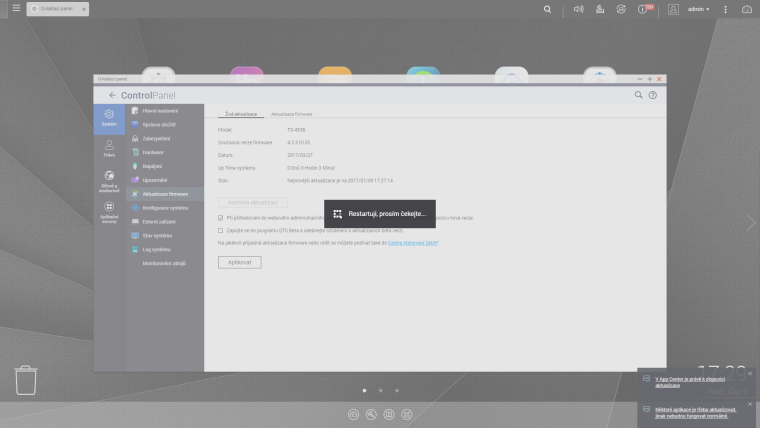Open Hardware in sidebar

(165, 152)
